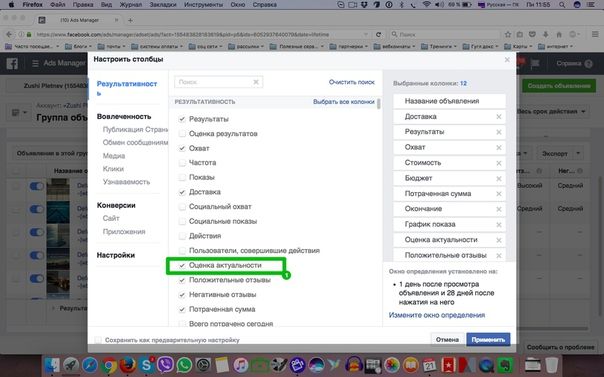Enable the Частота column checkbox

(x=182, y=163)
